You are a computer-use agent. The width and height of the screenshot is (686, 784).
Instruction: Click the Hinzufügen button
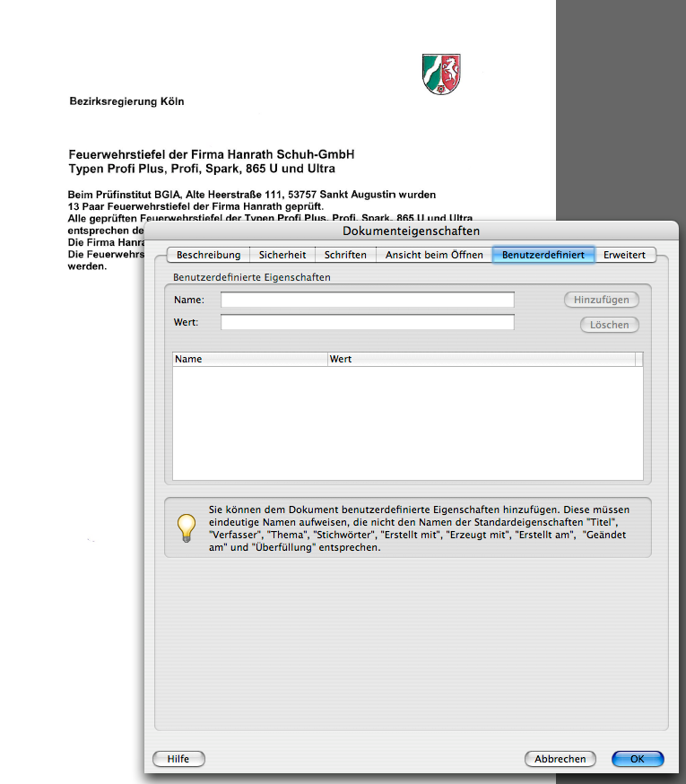click(x=602, y=300)
